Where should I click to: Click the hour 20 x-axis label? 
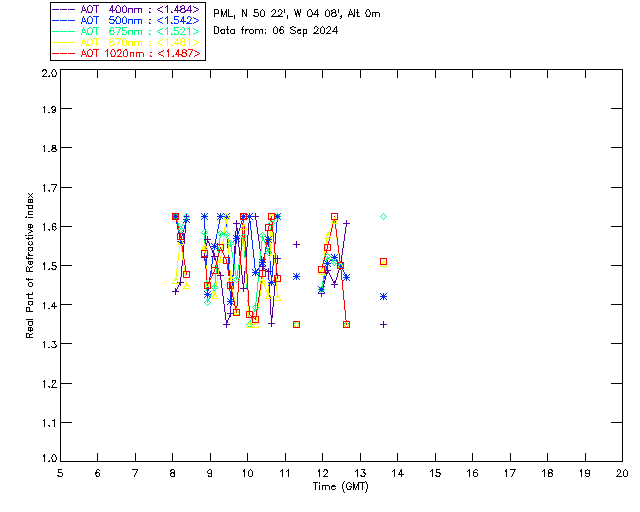622,473
